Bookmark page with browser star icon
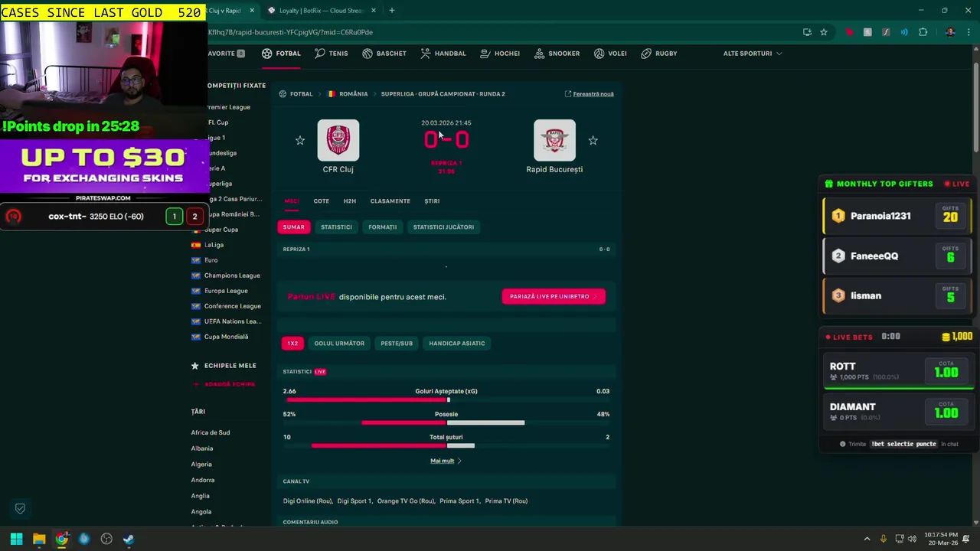The image size is (980, 551). click(x=824, y=32)
